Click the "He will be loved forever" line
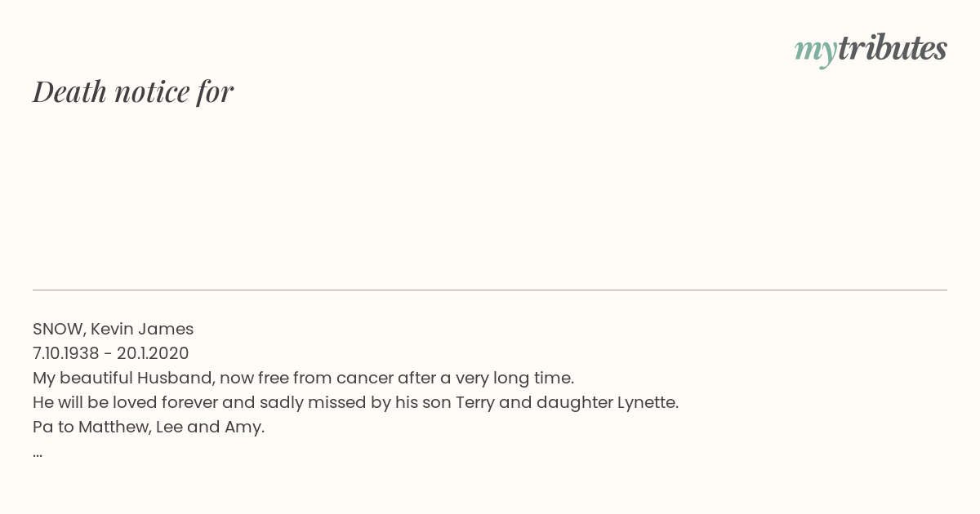 (355, 402)
